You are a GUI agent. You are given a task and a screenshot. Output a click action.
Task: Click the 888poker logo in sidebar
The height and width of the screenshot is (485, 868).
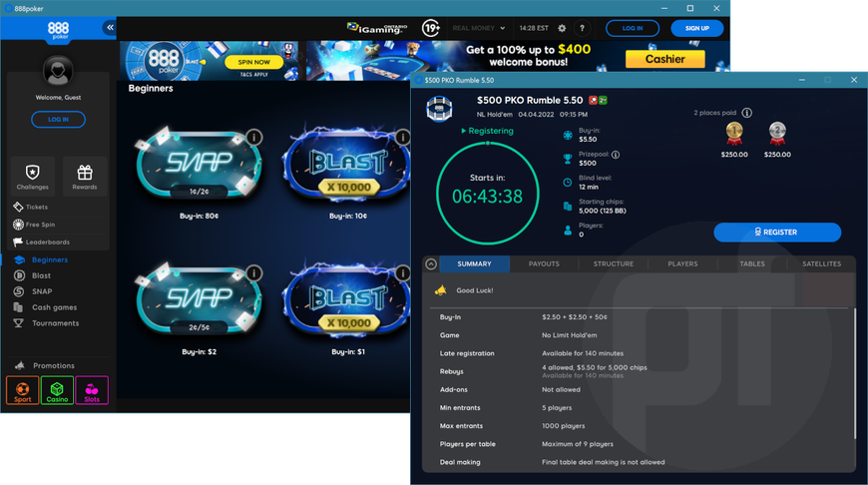coord(58,30)
